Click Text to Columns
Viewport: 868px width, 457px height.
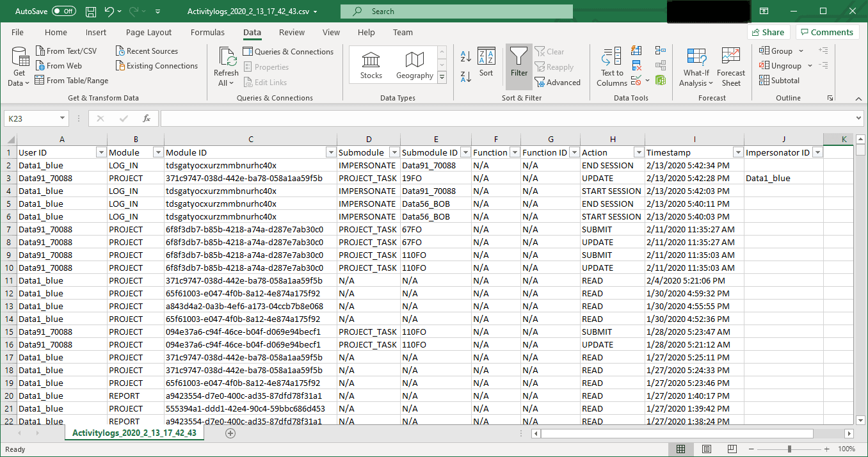coord(612,67)
